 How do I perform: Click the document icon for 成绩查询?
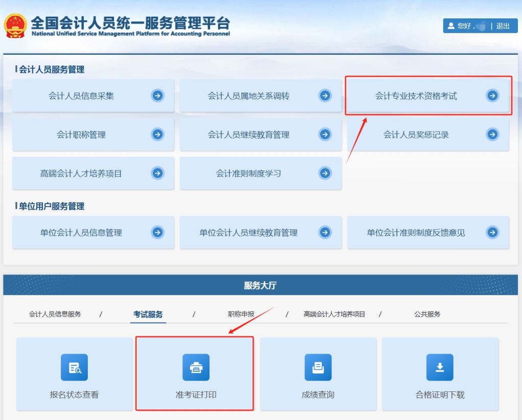coord(319,367)
